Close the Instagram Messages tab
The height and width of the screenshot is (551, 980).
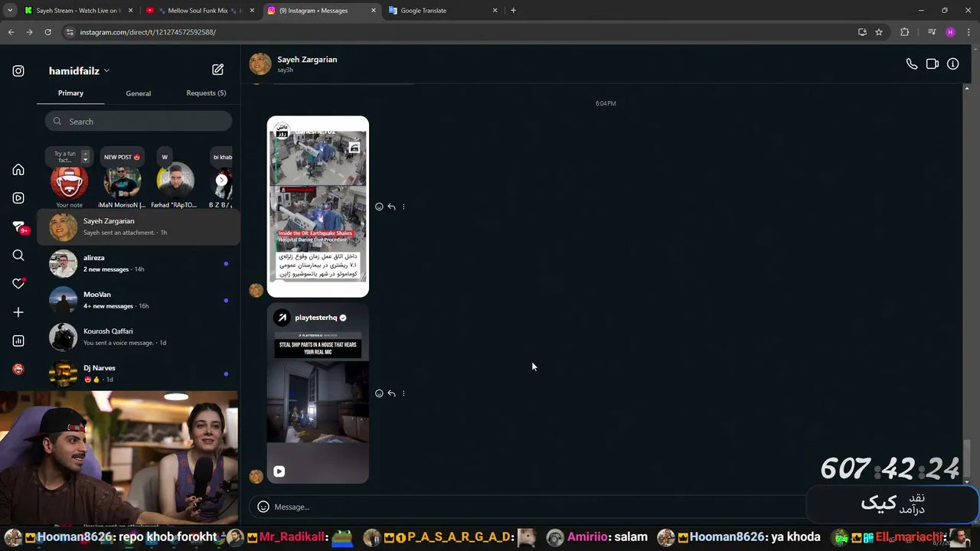[x=374, y=11]
